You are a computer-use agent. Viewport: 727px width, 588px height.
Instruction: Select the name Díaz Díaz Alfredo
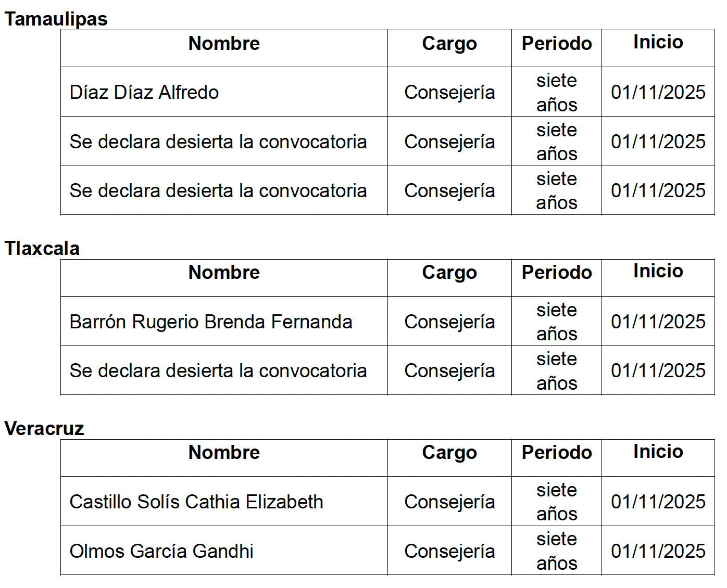pos(144,93)
